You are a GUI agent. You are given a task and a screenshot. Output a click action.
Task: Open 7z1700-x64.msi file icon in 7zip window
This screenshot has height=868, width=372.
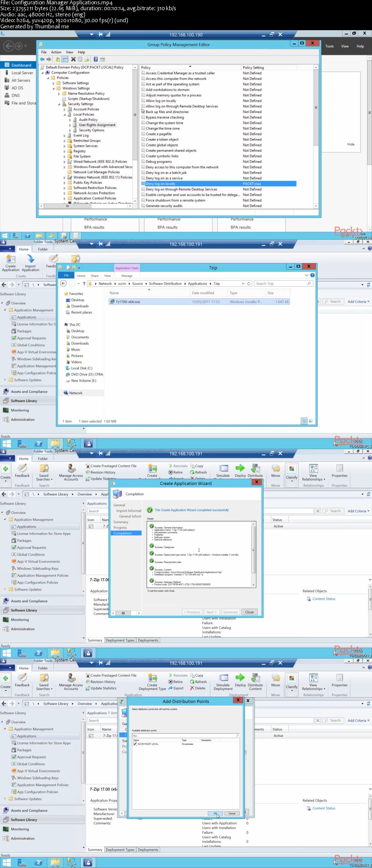coord(112,302)
